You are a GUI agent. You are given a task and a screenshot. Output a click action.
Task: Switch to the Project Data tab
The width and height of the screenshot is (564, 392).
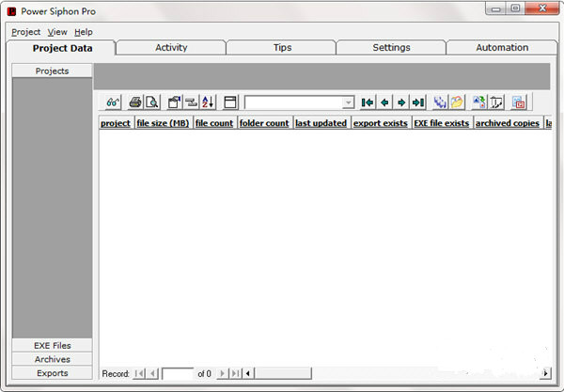(x=62, y=48)
